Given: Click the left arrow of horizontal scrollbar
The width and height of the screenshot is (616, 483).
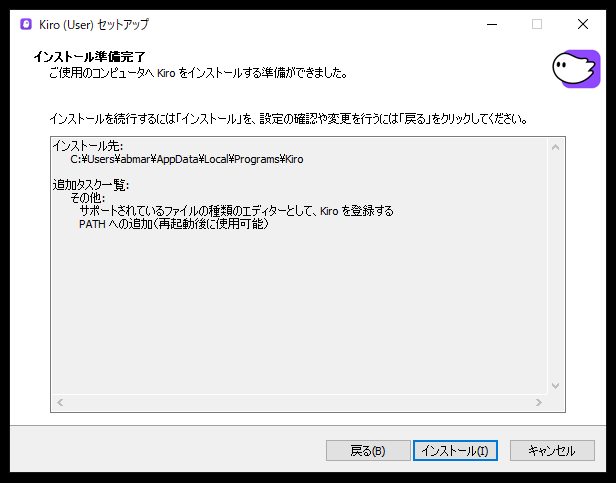Looking at the screenshot, I should click(60, 402).
